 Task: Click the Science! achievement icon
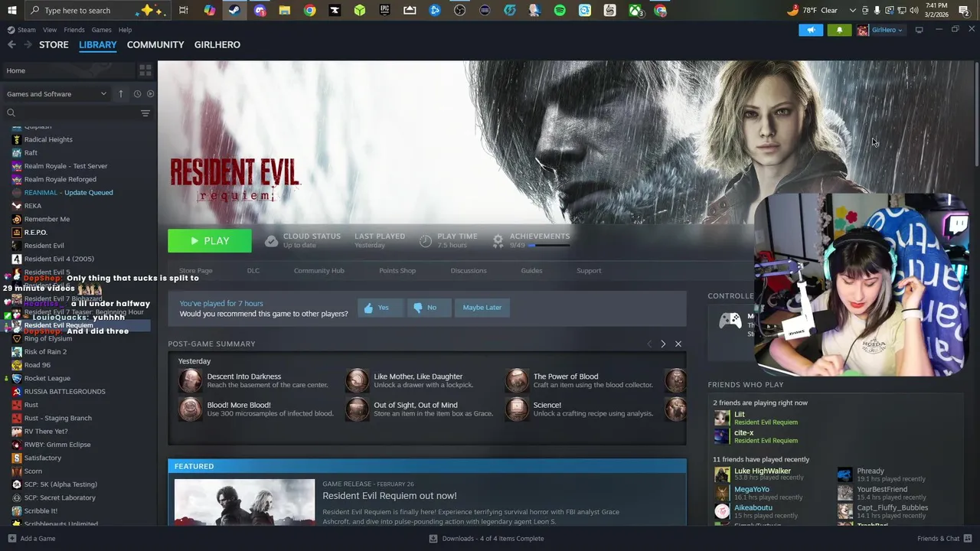(x=517, y=409)
